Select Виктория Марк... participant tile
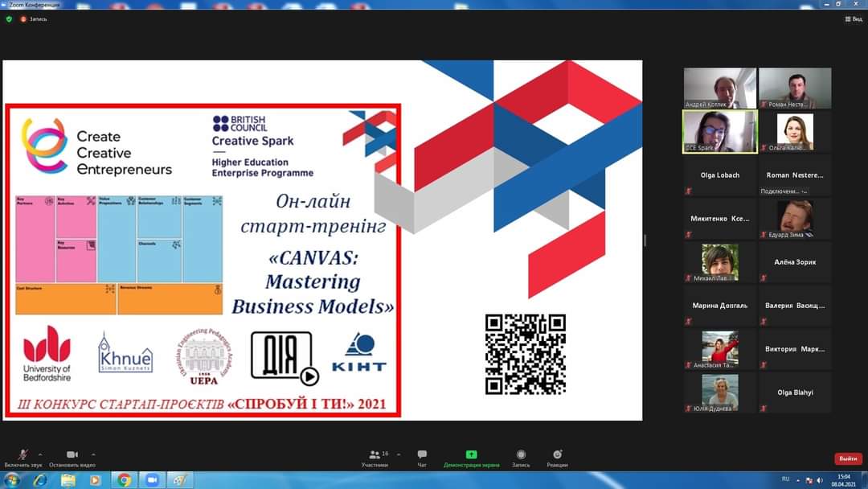Viewport: 868px width, 489px height. tap(795, 349)
